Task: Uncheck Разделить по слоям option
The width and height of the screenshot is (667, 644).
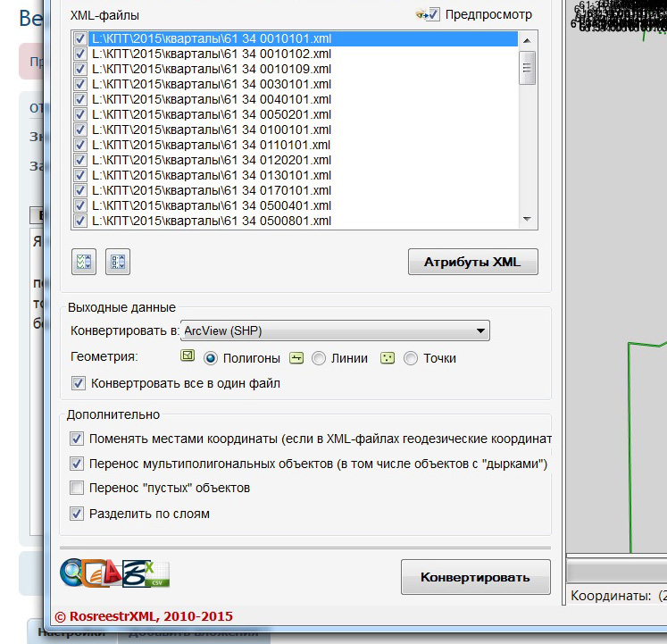Action: (77, 514)
